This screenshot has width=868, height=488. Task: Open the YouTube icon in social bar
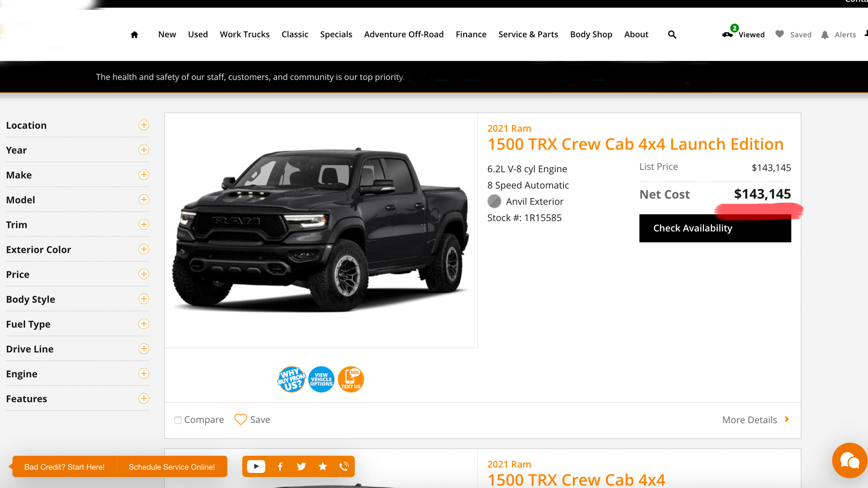pos(256,466)
